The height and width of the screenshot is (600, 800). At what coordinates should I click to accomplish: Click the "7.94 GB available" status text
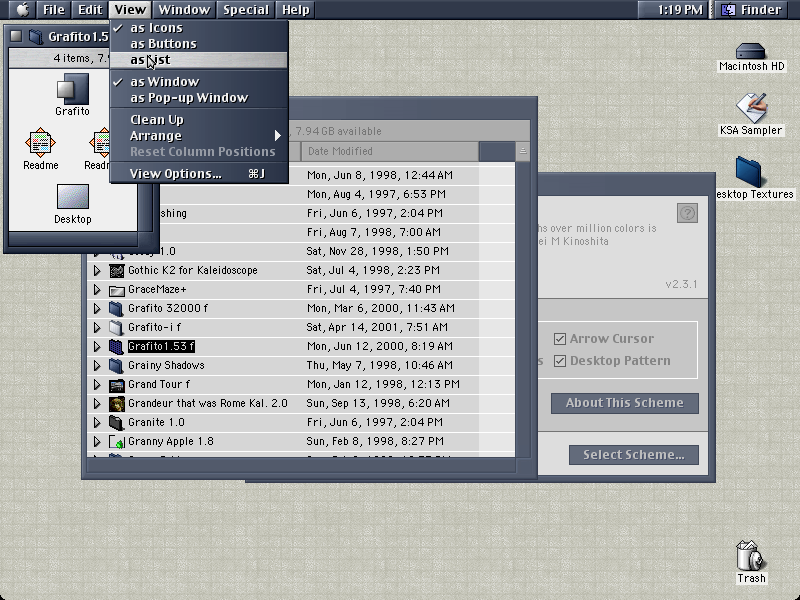[338, 131]
